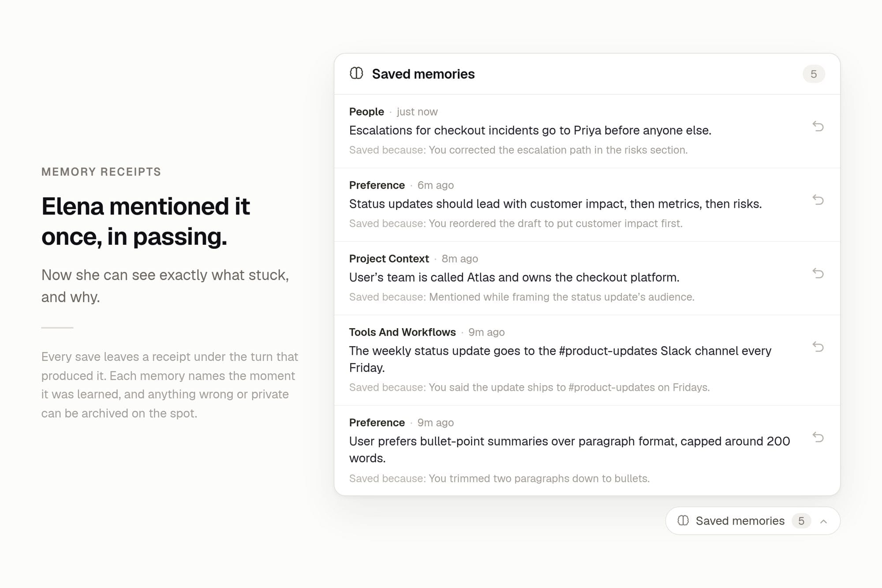Select the Project Context category label
Screen dimensions: 882x588
coord(389,258)
